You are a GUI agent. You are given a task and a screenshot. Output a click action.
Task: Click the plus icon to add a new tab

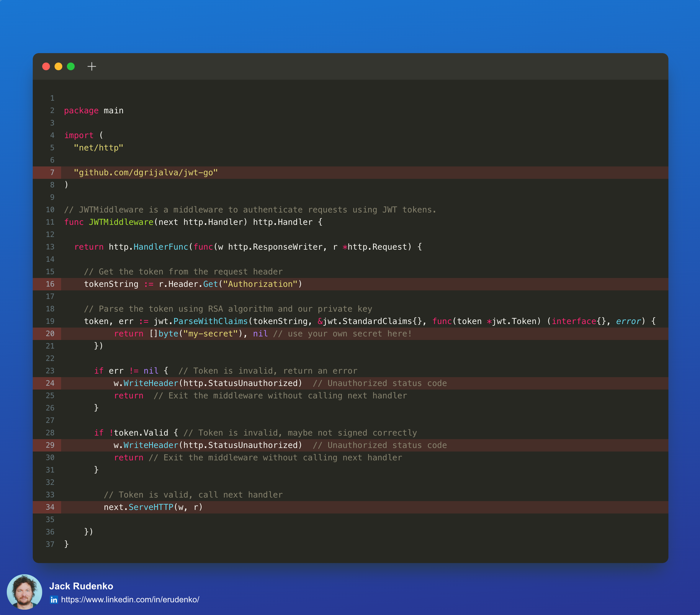92,66
